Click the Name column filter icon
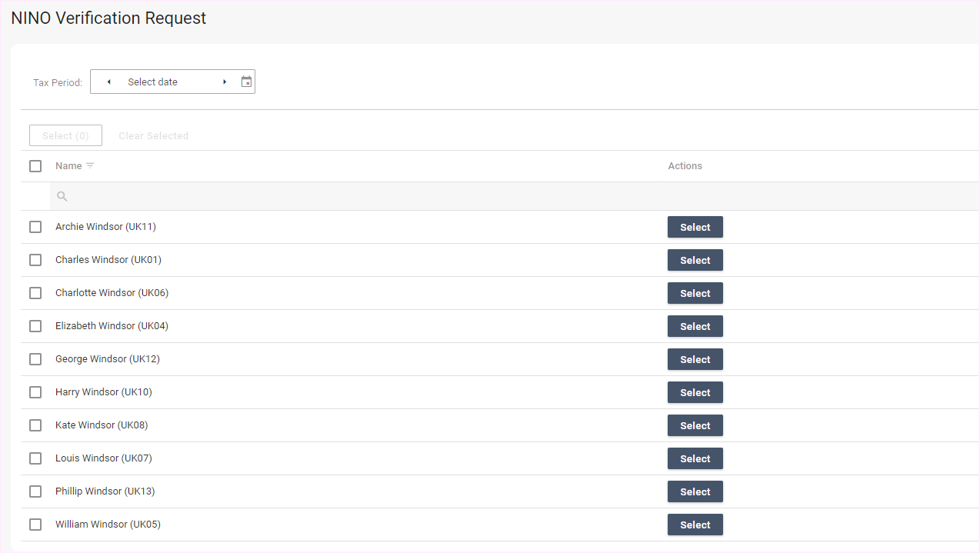 (90, 166)
